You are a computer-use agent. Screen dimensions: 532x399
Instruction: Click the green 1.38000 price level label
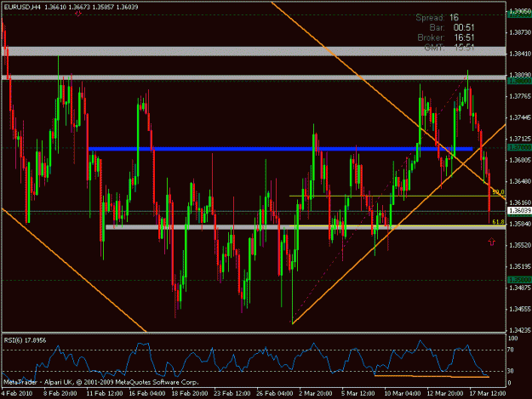pos(519,82)
